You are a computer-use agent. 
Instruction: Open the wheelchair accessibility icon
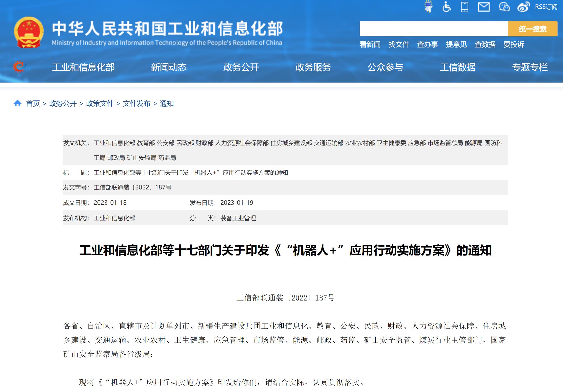click(x=447, y=7)
